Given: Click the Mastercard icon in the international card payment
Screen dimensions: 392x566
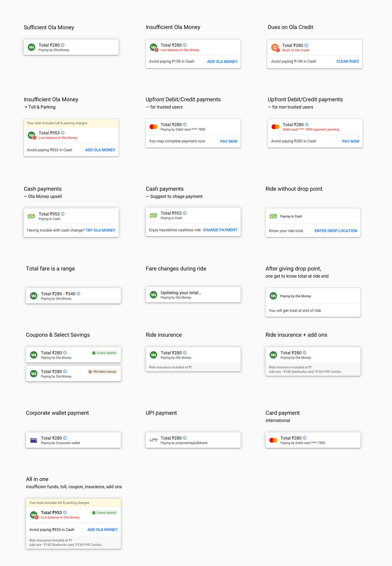Looking at the screenshot, I should tap(273, 440).
